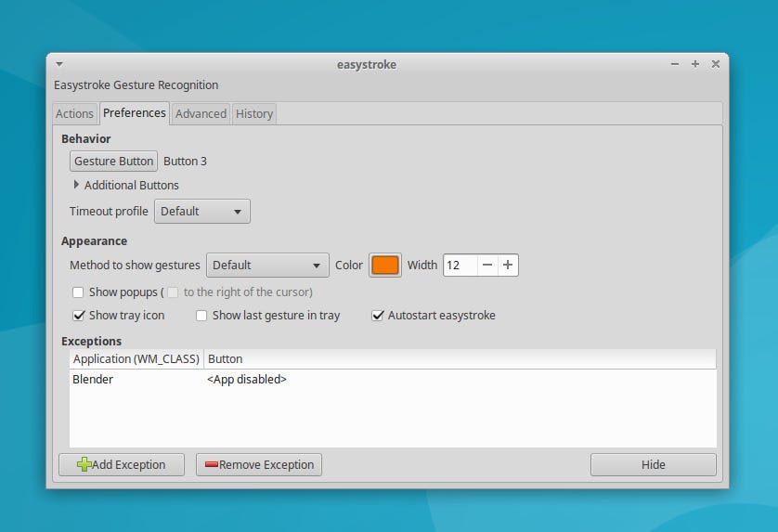Decrease width with the minus button
778x532 pixels.
(487, 265)
